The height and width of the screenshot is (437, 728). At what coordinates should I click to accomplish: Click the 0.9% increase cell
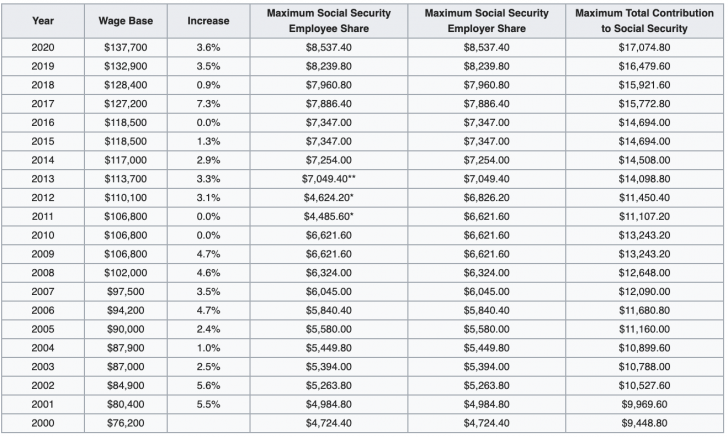(x=207, y=84)
